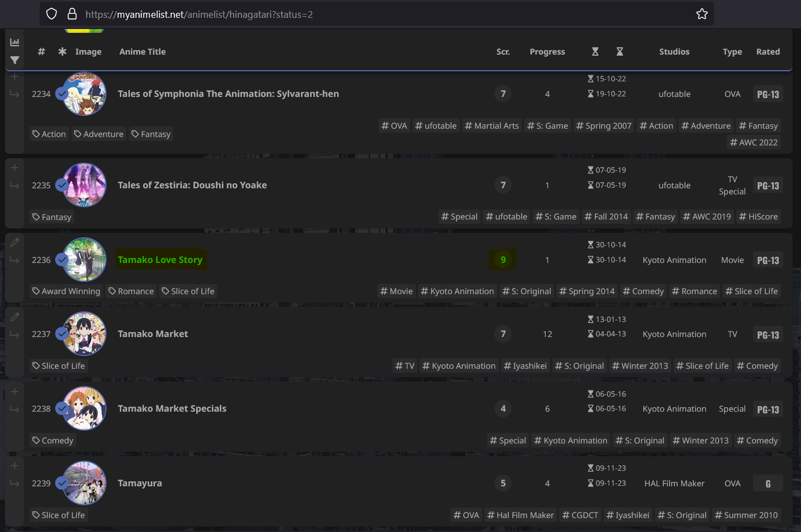Click the plus icon on the Tales of Zestiria row
The image size is (801, 532).
coord(14,168)
